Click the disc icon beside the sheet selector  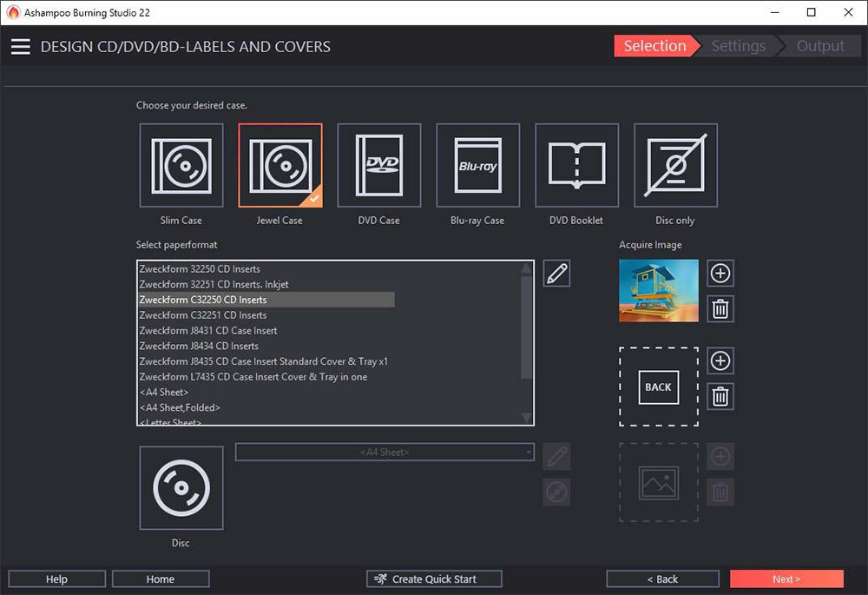point(556,492)
